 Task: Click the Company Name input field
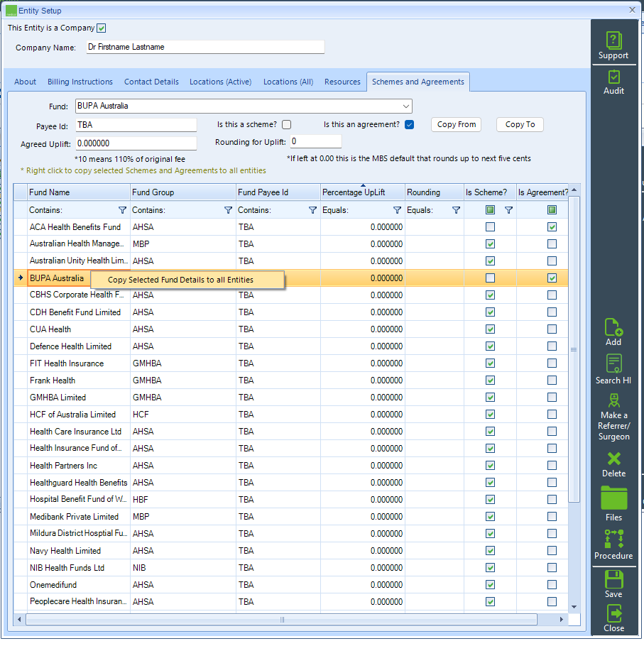click(205, 47)
